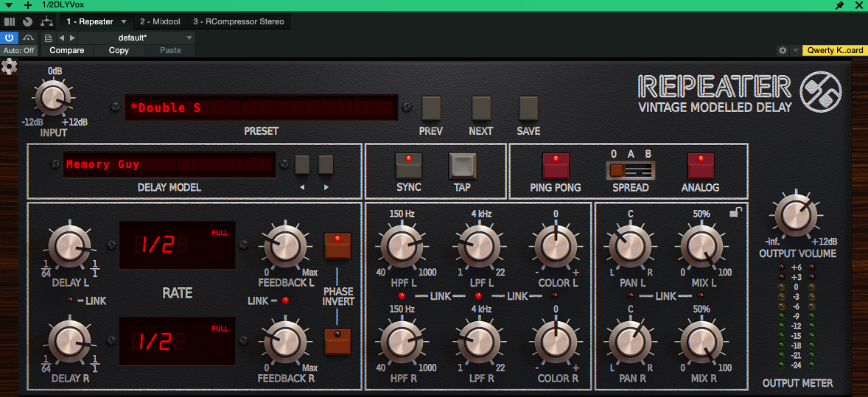868x397 pixels.
Task: Click the plugin power bypass button
Action: tap(10, 38)
